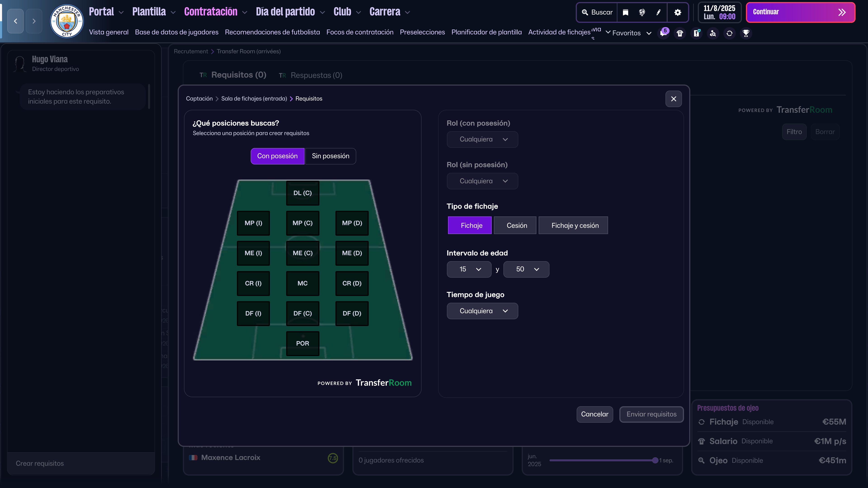Click the shirt transfer activity icon
The image size is (868, 488).
(x=680, y=33)
